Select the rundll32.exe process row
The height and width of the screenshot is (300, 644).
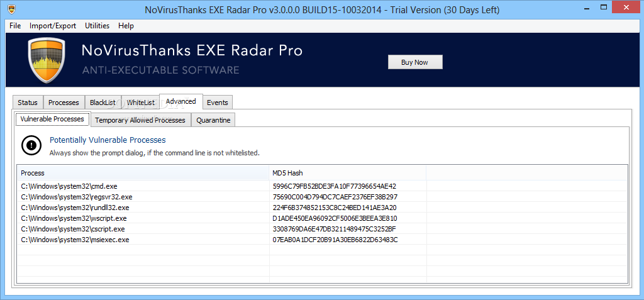pos(322,208)
